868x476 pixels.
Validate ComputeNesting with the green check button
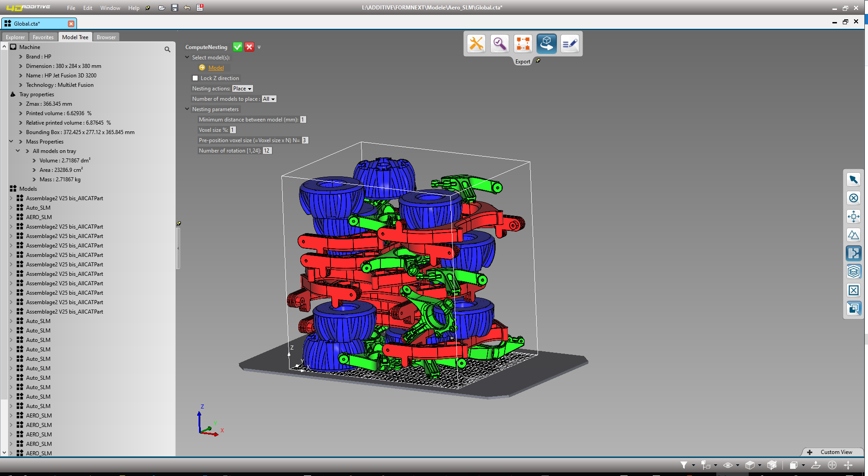[238, 47]
